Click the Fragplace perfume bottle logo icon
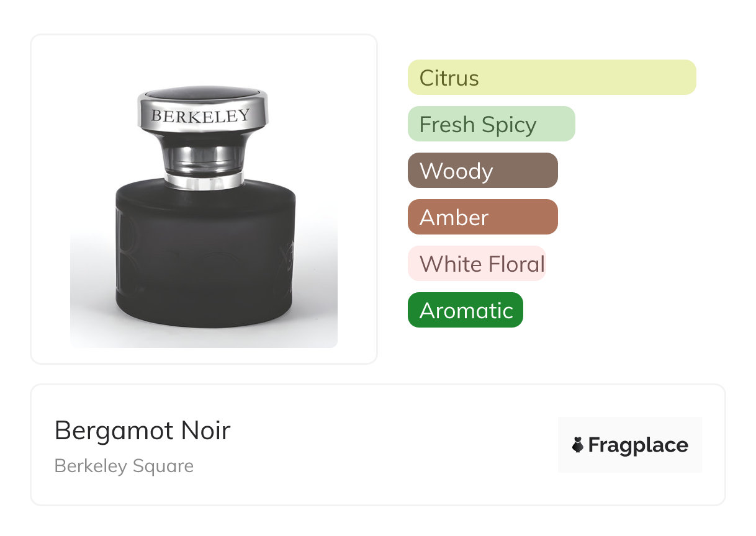756x536 pixels. [578, 445]
